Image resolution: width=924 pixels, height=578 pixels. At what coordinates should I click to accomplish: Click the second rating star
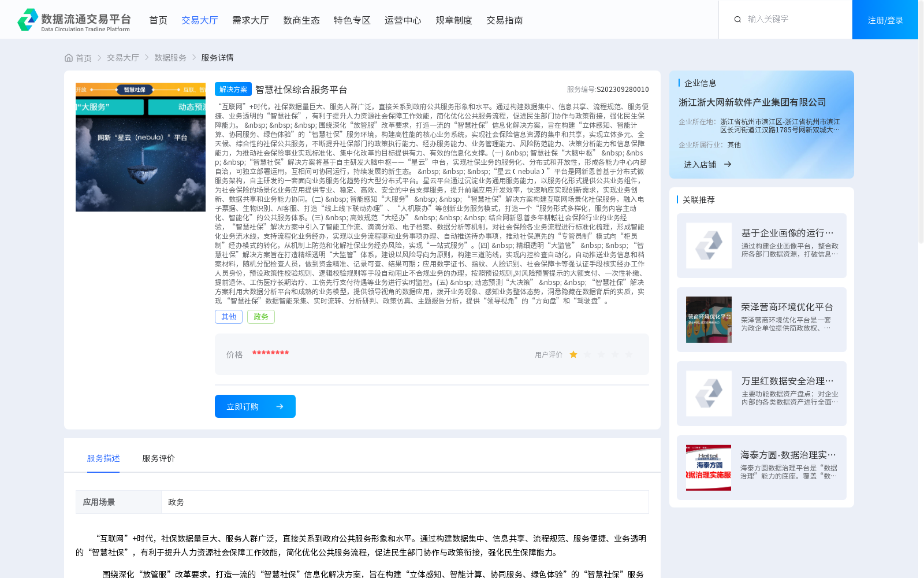pos(587,354)
